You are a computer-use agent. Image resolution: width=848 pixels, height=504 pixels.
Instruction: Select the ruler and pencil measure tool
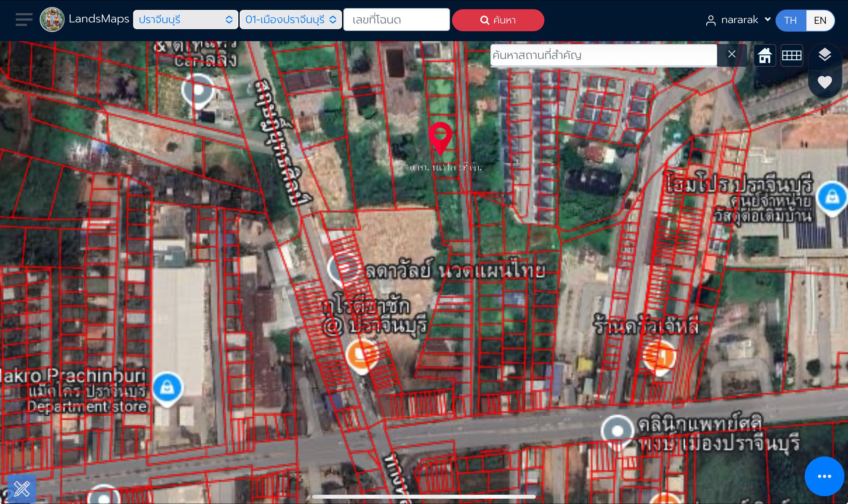(22, 489)
